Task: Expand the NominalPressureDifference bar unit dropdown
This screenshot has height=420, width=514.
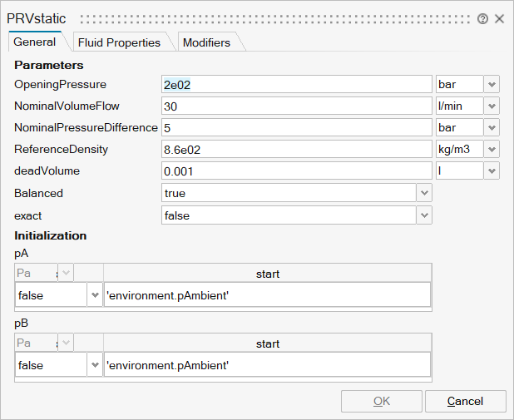Action: (492, 128)
